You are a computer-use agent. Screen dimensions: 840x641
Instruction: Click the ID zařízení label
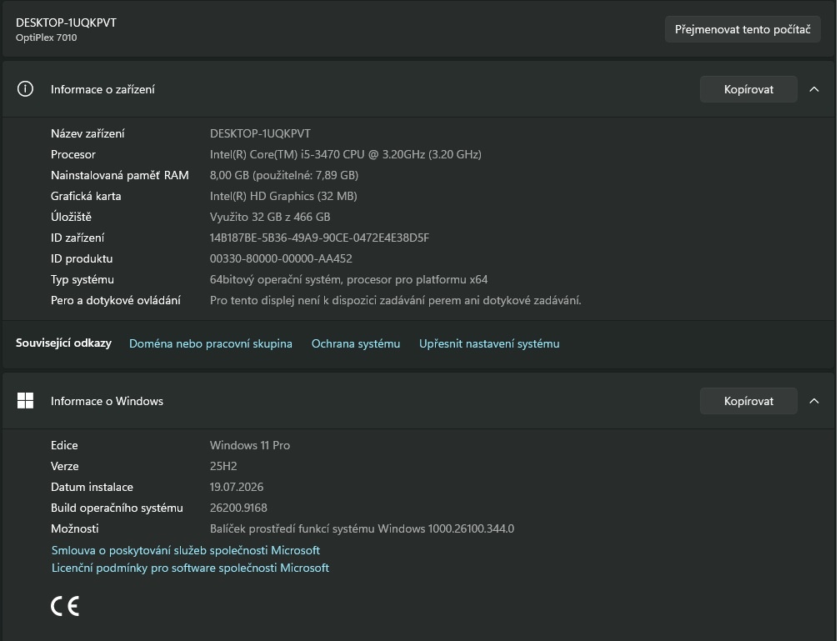tap(77, 238)
